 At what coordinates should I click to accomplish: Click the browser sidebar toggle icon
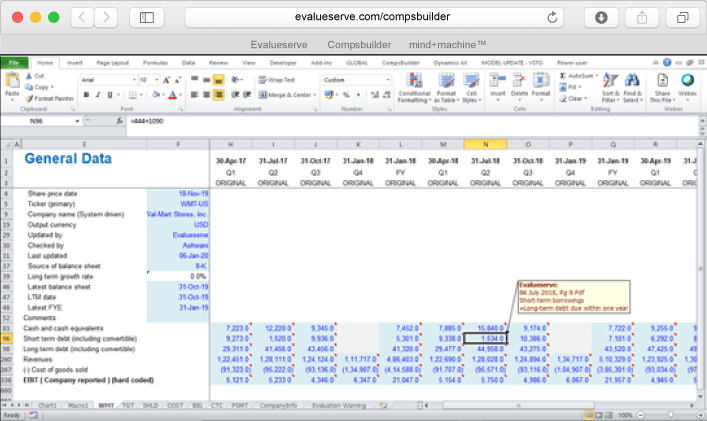[x=147, y=18]
